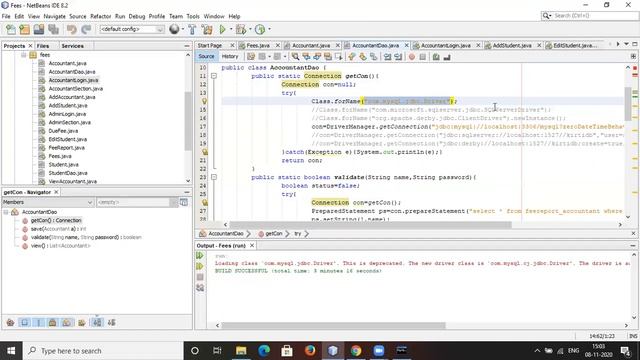This screenshot has height=360, width=640.
Task: Click the New File toolbar icon
Action: [11, 29]
